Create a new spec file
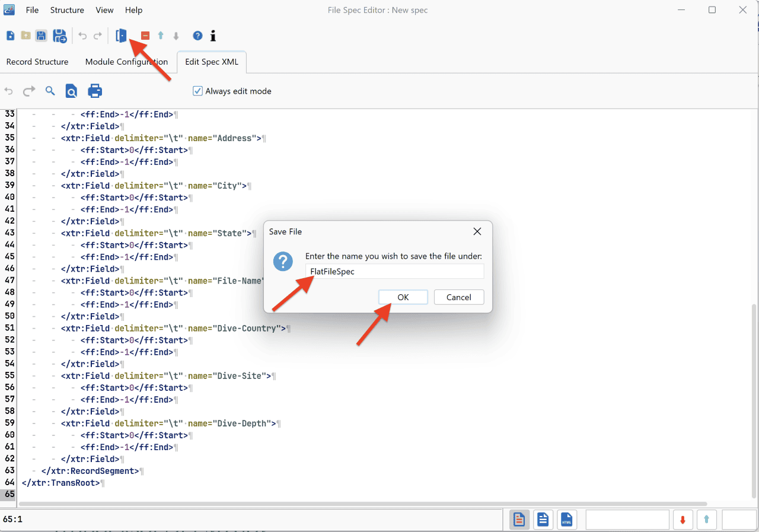 click(10, 36)
